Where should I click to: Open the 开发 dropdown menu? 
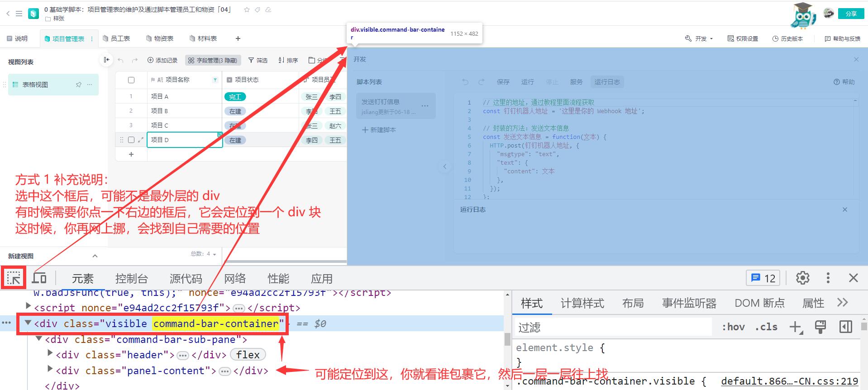[699, 38]
